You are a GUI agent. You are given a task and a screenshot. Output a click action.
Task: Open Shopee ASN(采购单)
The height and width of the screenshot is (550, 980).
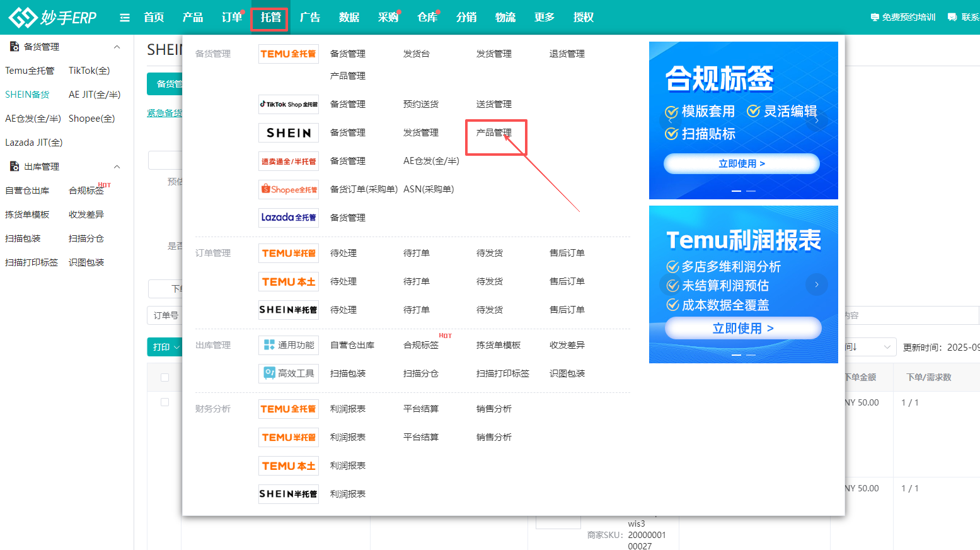click(x=429, y=189)
